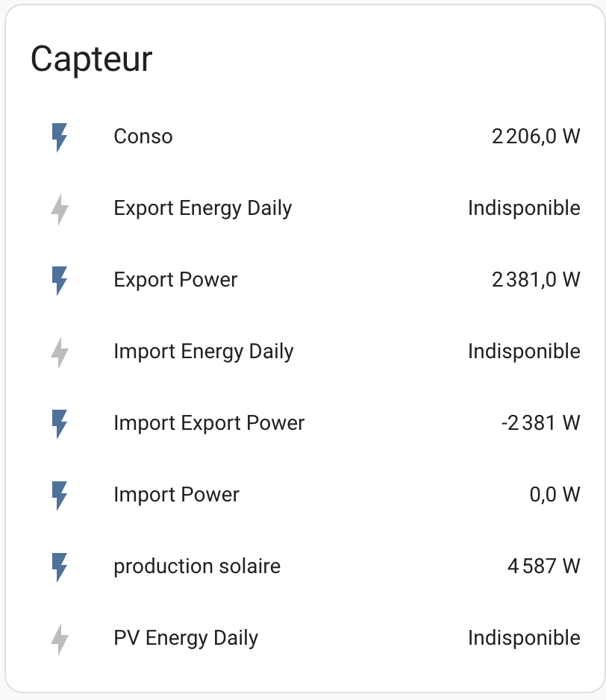Click the production solaire bolt icon
Viewport: 606px width, 700px height.
(x=60, y=567)
